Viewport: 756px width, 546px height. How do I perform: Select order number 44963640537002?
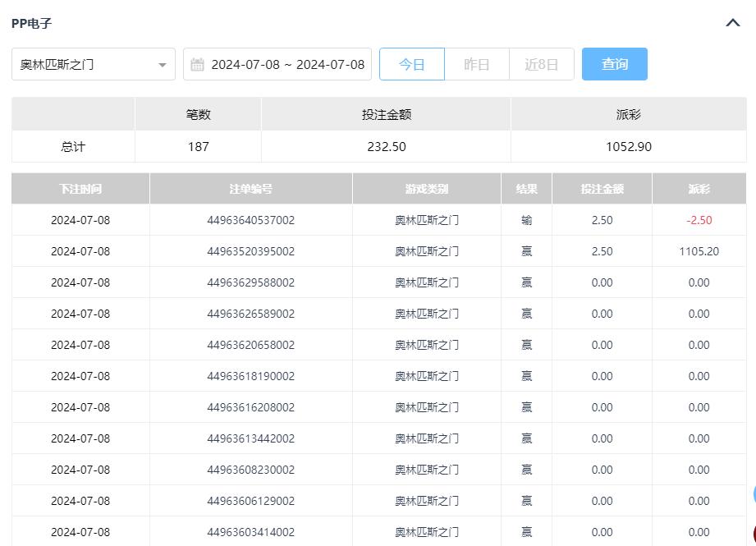click(x=250, y=220)
